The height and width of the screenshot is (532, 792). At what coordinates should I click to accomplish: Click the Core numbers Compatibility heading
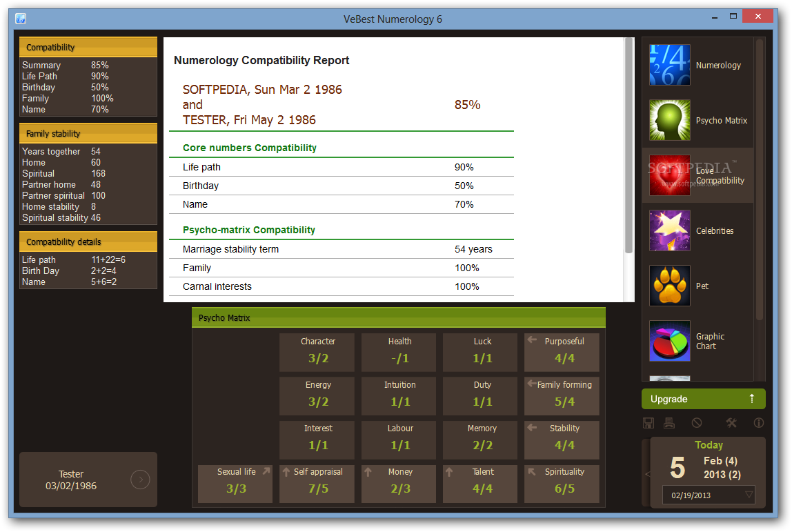point(250,148)
